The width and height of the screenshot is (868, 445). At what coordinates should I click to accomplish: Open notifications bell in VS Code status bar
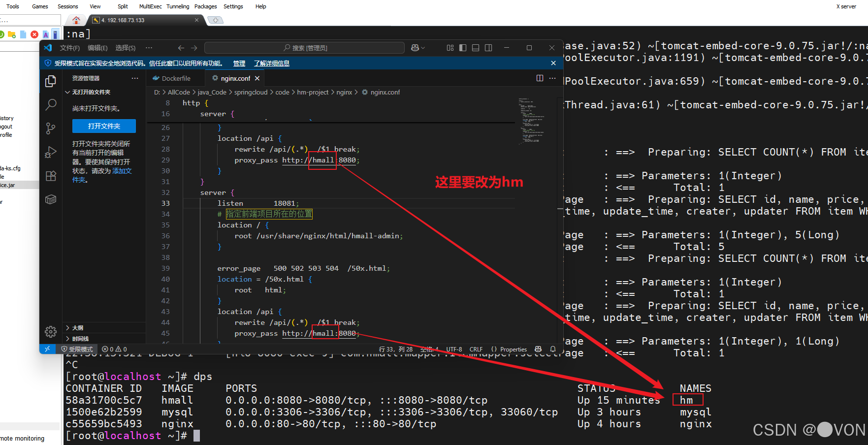tap(553, 349)
